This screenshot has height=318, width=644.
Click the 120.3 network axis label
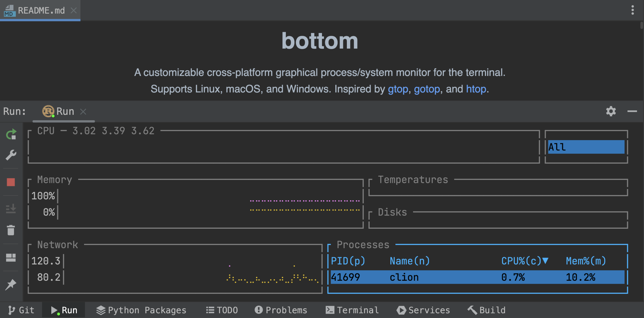coord(46,261)
